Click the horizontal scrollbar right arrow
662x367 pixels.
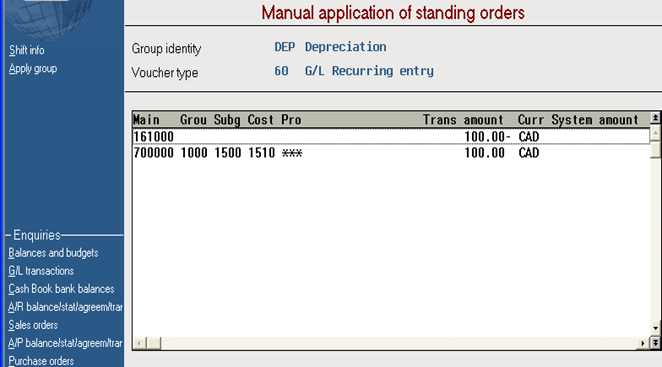coord(643,343)
